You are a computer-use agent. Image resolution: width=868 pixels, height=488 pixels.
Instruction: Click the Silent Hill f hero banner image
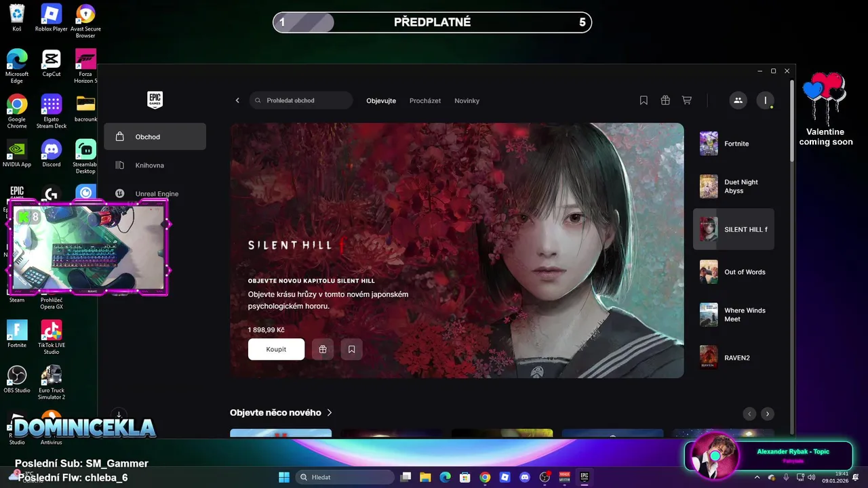point(457,250)
